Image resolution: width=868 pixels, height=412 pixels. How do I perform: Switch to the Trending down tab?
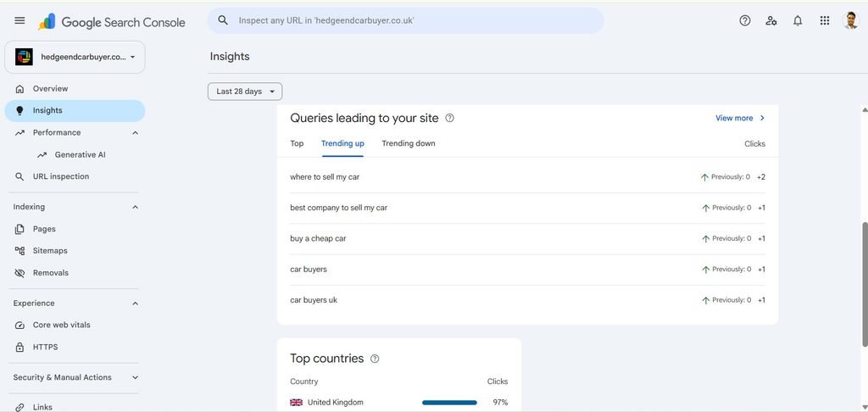(409, 143)
